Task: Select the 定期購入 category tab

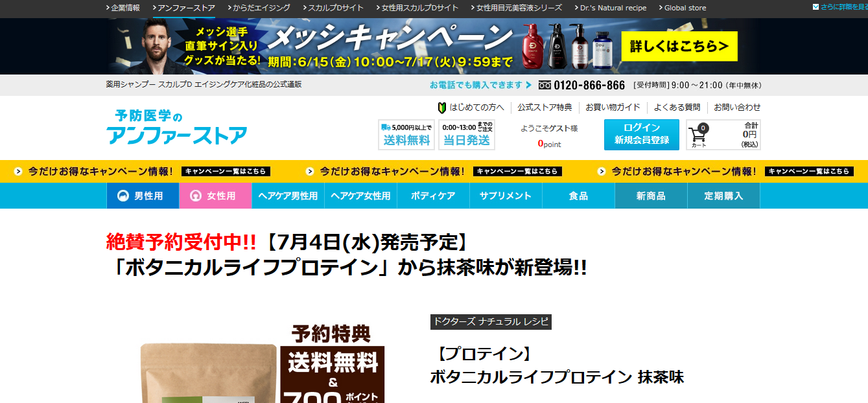Action: click(x=723, y=196)
